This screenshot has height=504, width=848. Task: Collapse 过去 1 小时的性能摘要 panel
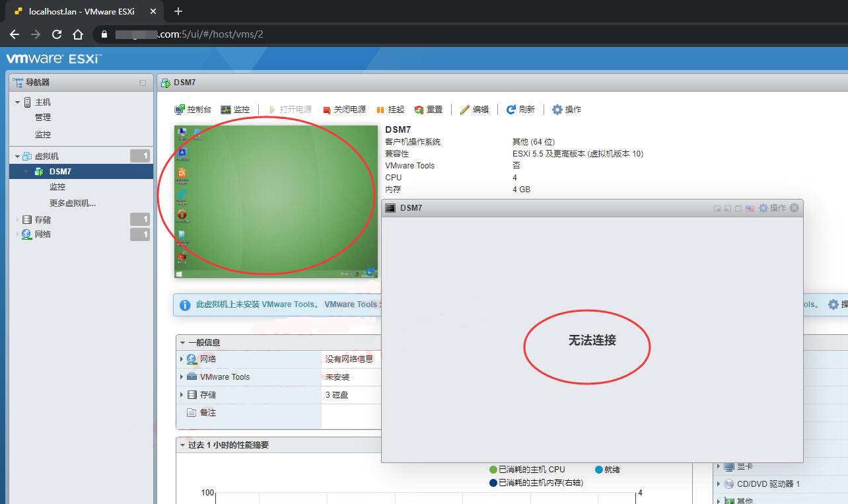(x=183, y=445)
